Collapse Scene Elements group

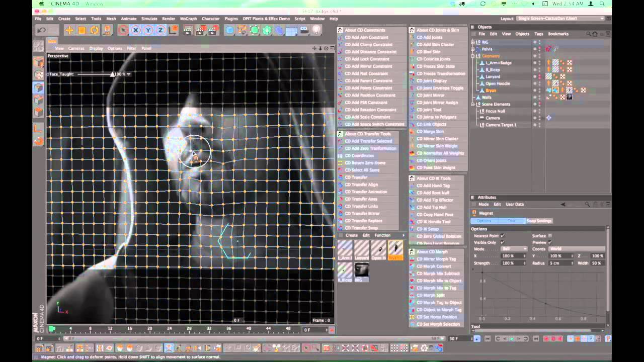pyautogui.click(x=473, y=104)
